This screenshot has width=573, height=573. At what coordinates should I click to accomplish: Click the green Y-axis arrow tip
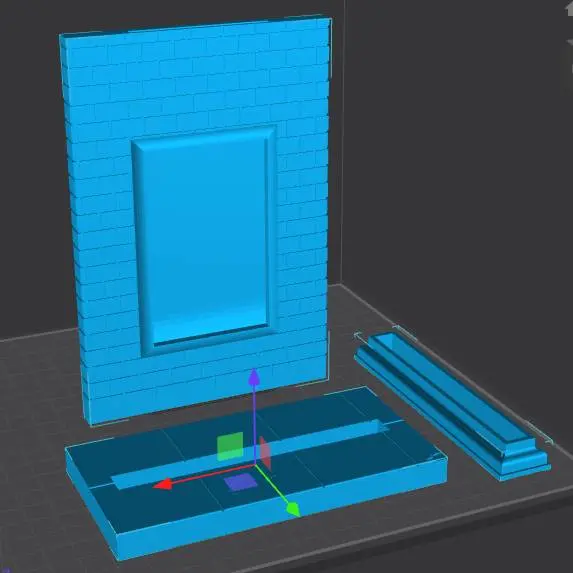tap(293, 509)
